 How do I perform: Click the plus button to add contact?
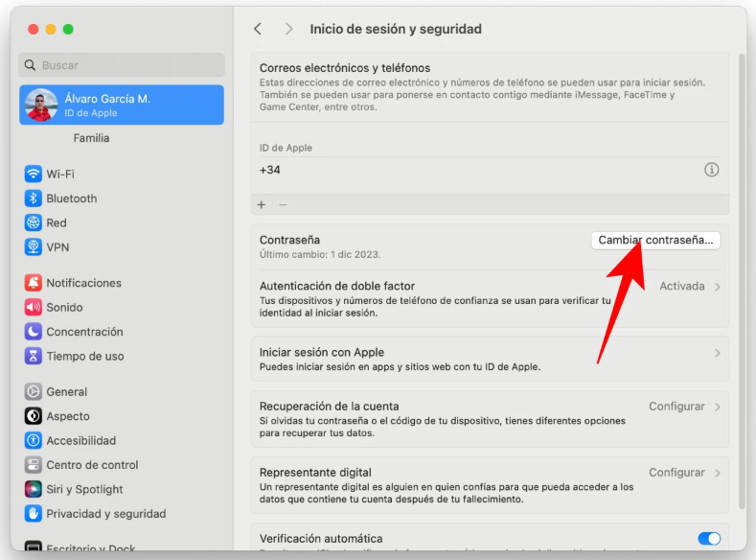click(x=262, y=205)
